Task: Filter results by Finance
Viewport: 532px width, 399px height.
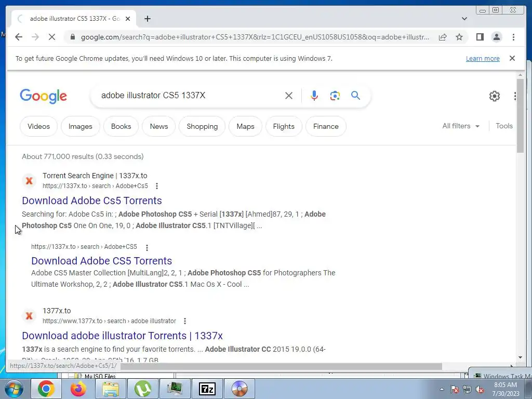Action: pos(326,126)
